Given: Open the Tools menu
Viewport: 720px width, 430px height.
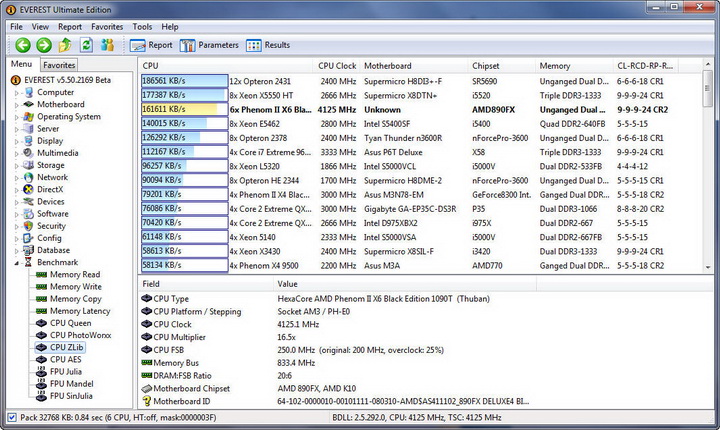Looking at the screenshot, I should point(142,27).
